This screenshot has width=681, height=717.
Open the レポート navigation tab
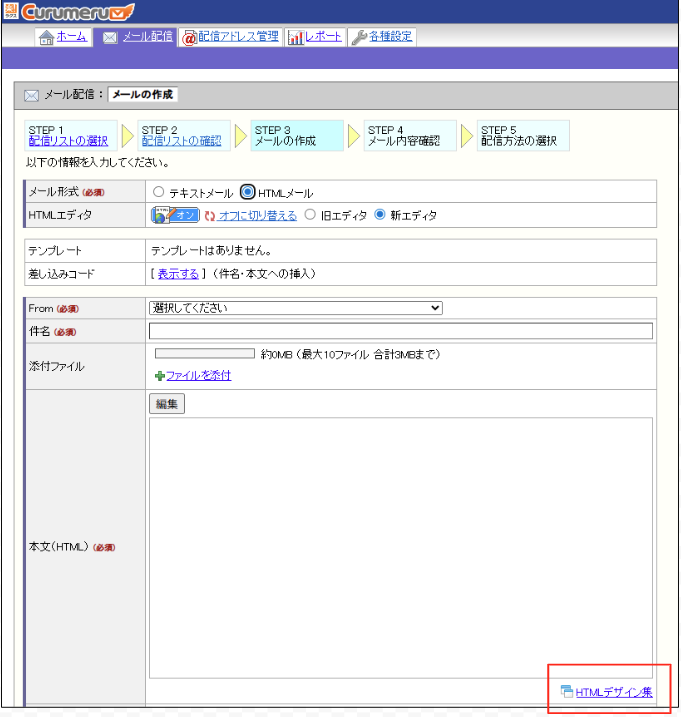tap(324, 37)
